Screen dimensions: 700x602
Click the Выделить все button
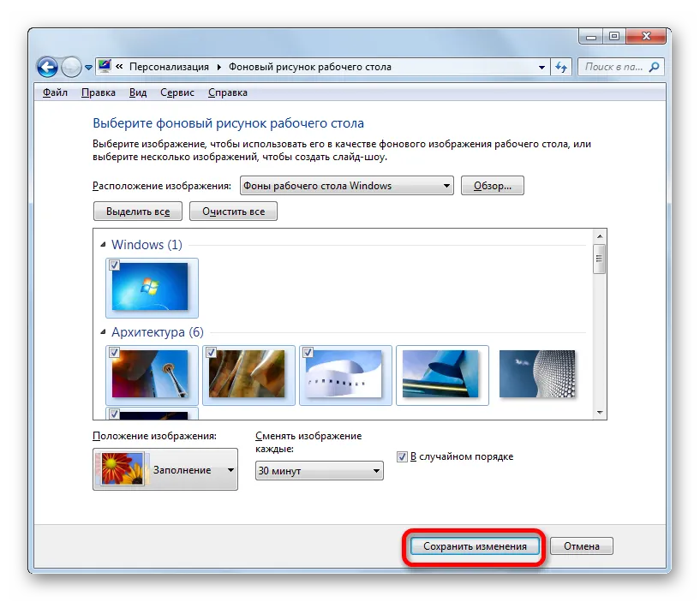click(138, 211)
